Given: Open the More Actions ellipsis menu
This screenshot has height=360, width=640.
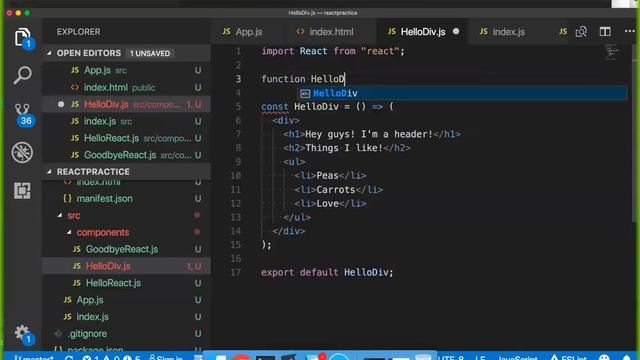Looking at the screenshot, I should point(629,31).
